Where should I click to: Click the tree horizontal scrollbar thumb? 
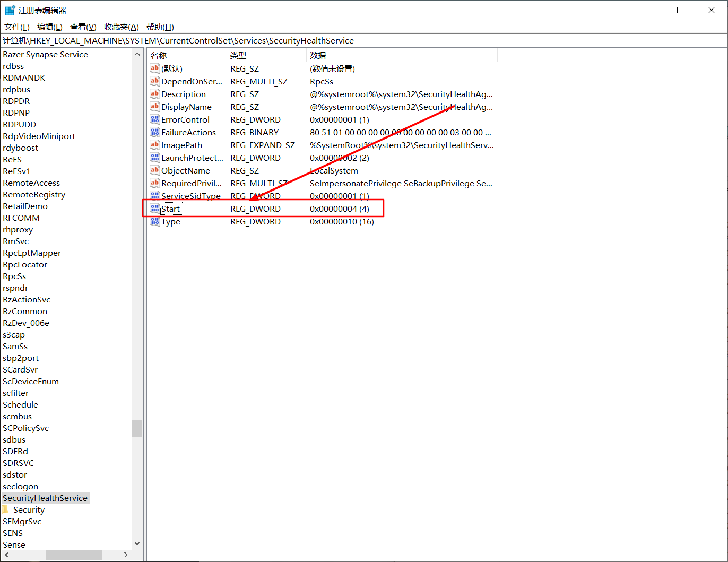pos(74,555)
